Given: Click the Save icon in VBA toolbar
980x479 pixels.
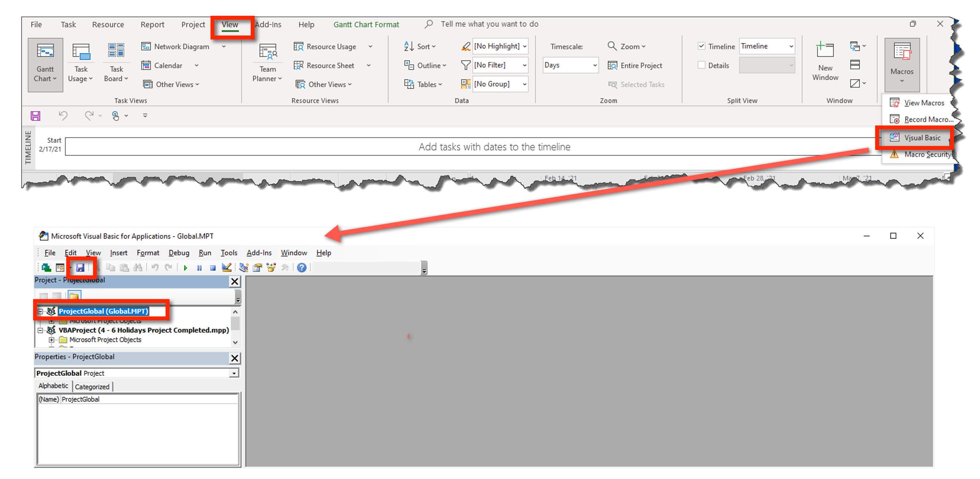Looking at the screenshot, I should (80, 268).
